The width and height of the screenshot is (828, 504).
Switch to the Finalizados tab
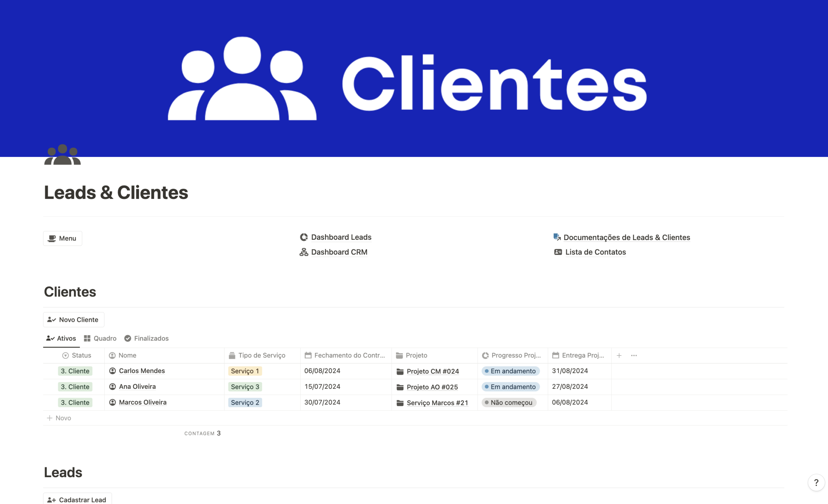tap(147, 338)
